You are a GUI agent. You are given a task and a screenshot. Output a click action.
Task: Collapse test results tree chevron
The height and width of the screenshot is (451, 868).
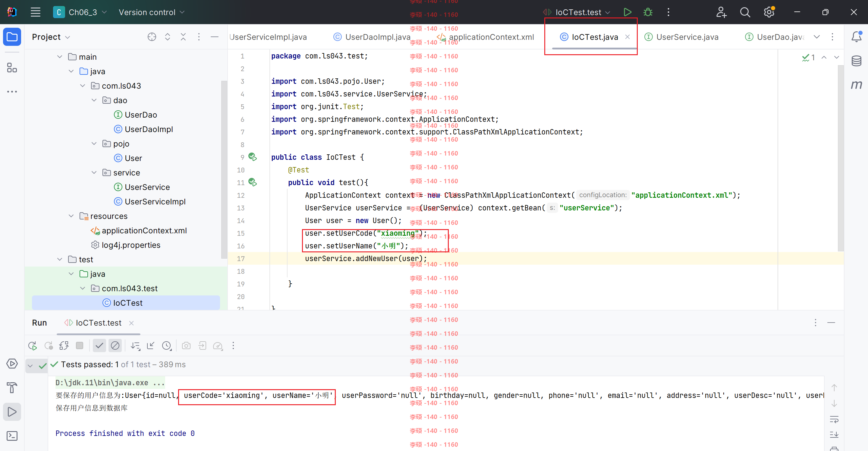coord(30,366)
